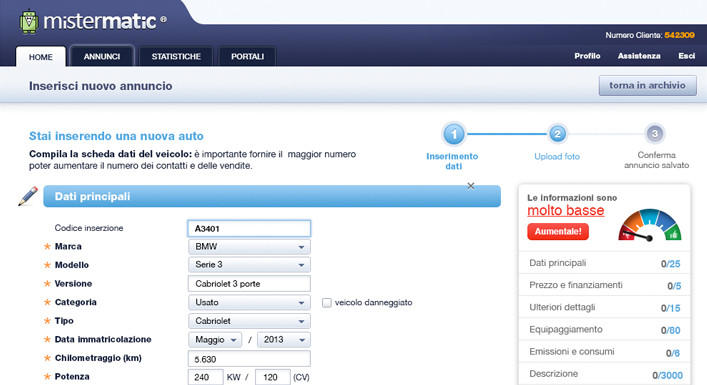707x385 pixels.
Task: Open the Profilo link
Action: [587, 56]
